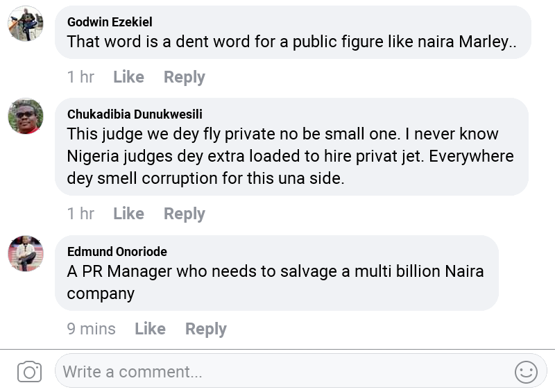The image size is (555, 392).
Task: Like Godwin Ezekiel's comment
Action: (x=128, y=77)
